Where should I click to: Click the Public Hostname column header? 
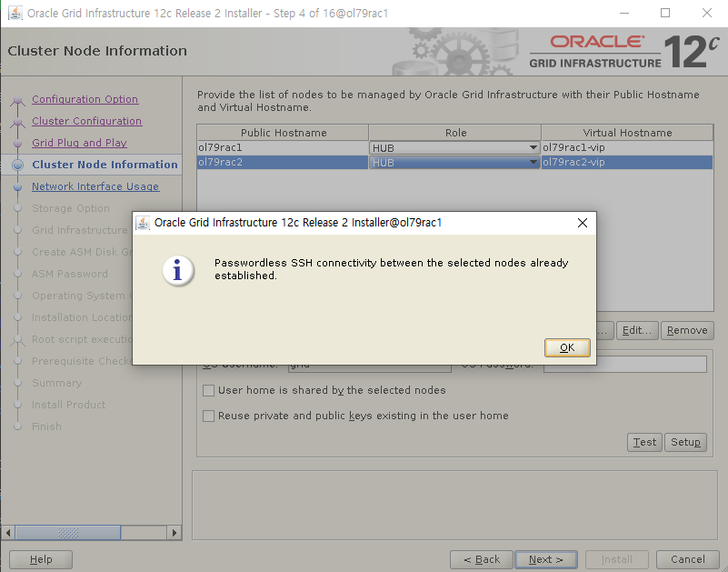coord(284,133)
